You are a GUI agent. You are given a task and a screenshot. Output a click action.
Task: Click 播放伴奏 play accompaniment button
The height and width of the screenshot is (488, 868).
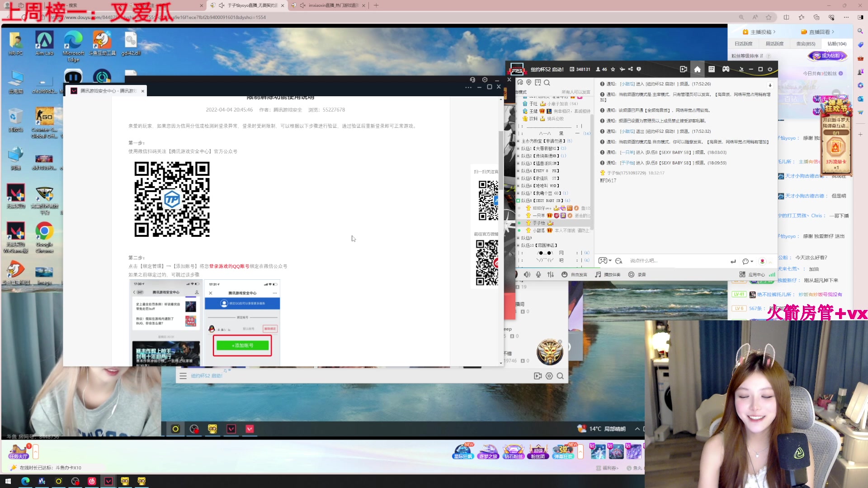[608, 275]
